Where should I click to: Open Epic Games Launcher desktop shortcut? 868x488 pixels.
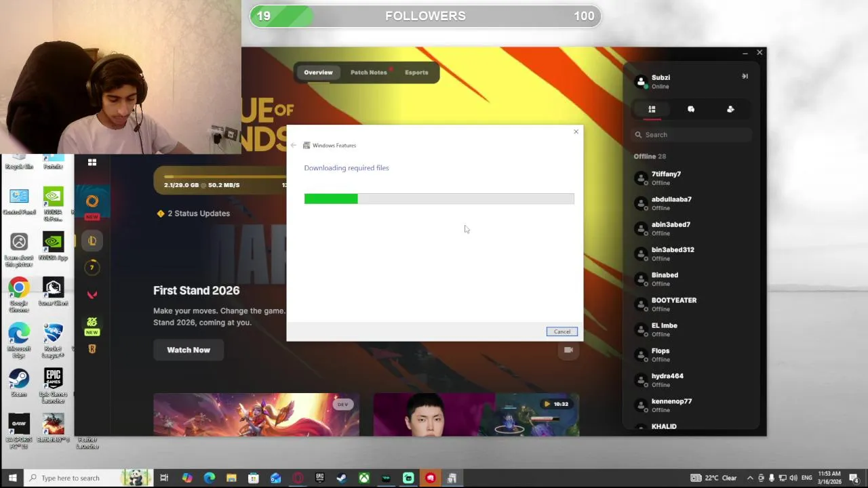point(53,385)
